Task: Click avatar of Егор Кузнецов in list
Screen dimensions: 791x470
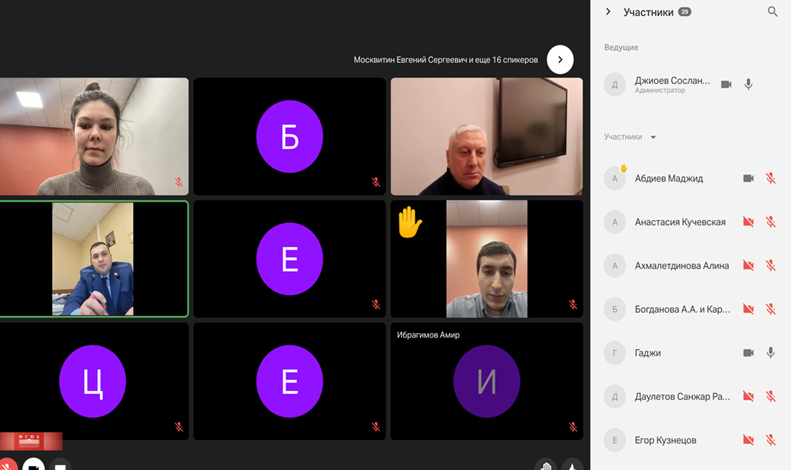Action: [x=615, y=440]
